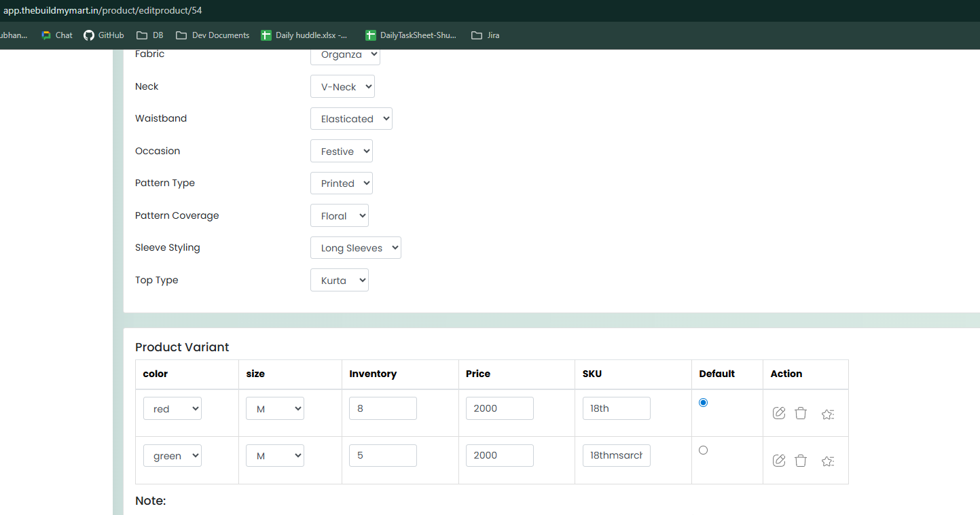Open the DailyTaskSheet bookmark
Screen dimensions: 980x515
tap(411, 35)
